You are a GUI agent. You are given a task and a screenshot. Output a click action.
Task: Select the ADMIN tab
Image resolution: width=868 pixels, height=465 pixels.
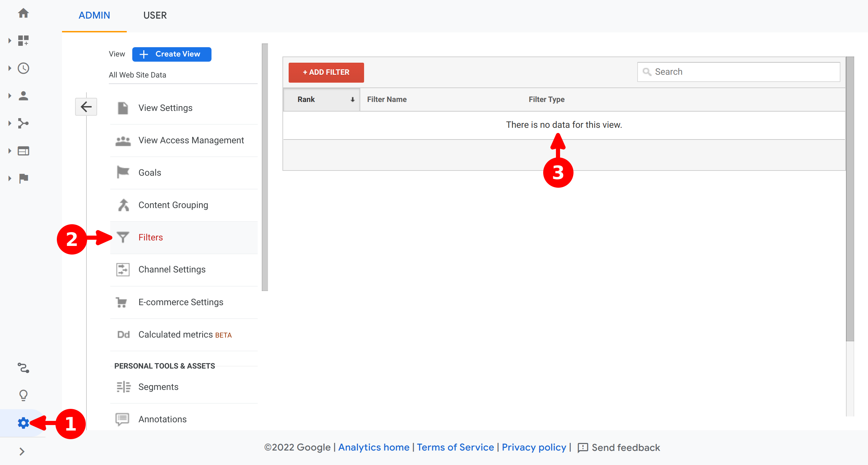point(94,15)
